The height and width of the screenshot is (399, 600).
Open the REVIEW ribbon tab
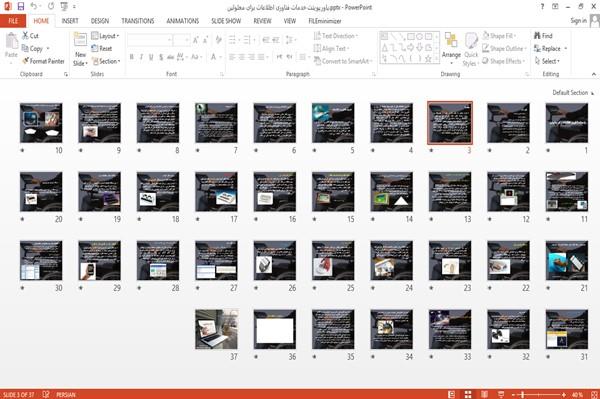262,21
